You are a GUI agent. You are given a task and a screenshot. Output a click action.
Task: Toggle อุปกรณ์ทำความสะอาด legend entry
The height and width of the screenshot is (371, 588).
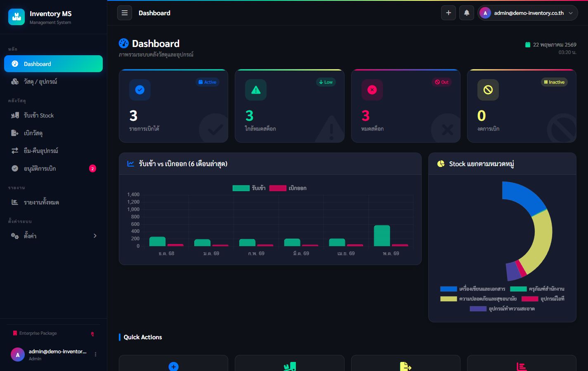[502, 309]
